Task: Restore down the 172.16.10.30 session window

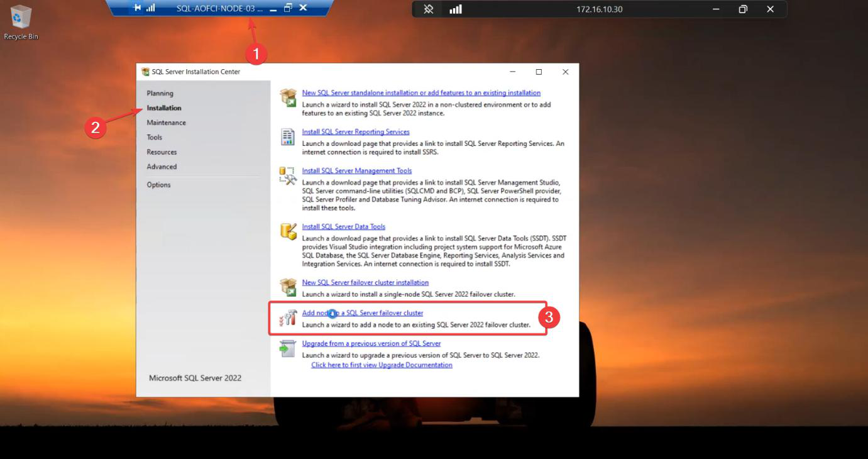Action: point(743,9)
